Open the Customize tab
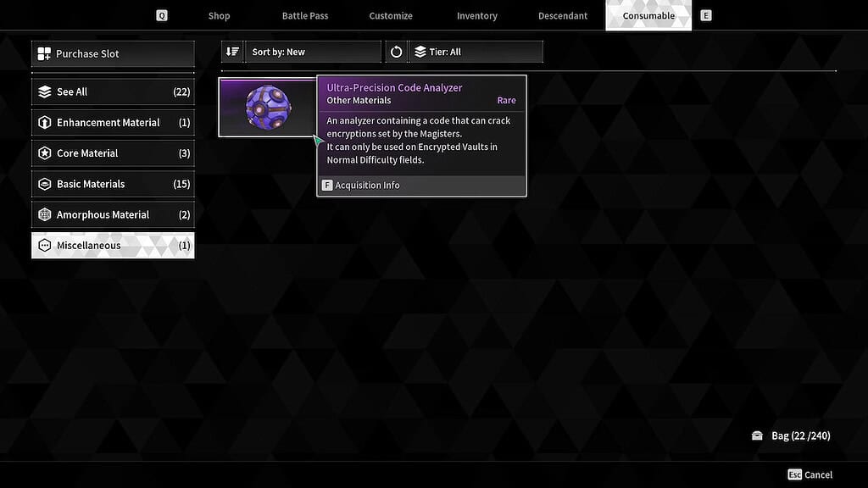Image resolution: width=868 pixels, height=488 pixels. tap(391, 15)
